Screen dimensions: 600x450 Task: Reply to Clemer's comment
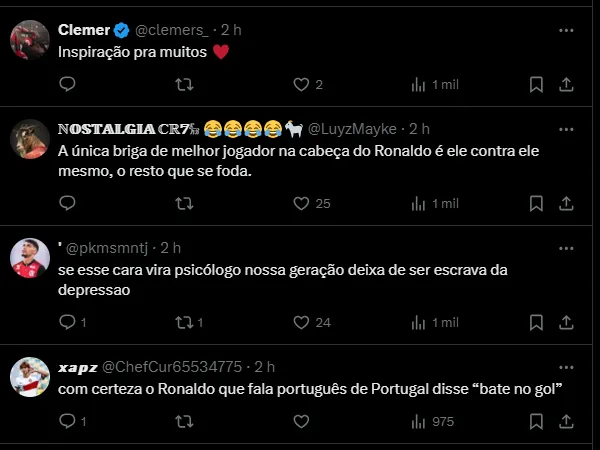[67, 85]
